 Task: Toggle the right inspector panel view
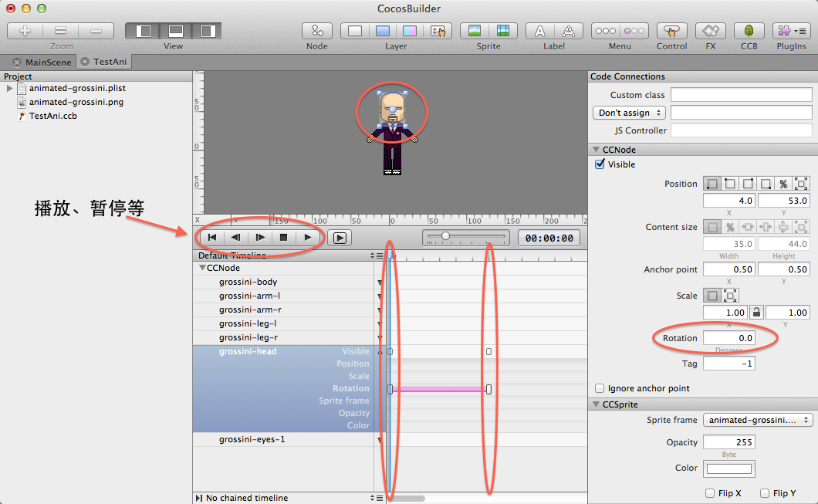point(207,32)
